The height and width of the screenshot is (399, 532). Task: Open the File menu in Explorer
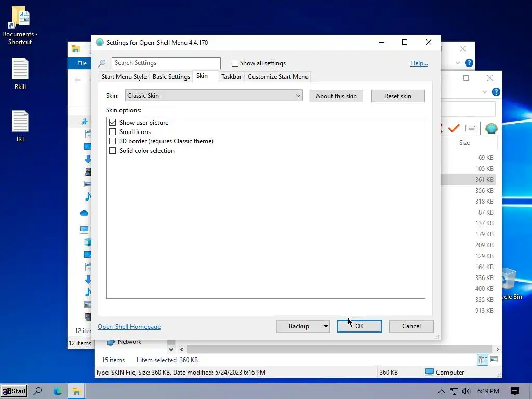(82, 63)
